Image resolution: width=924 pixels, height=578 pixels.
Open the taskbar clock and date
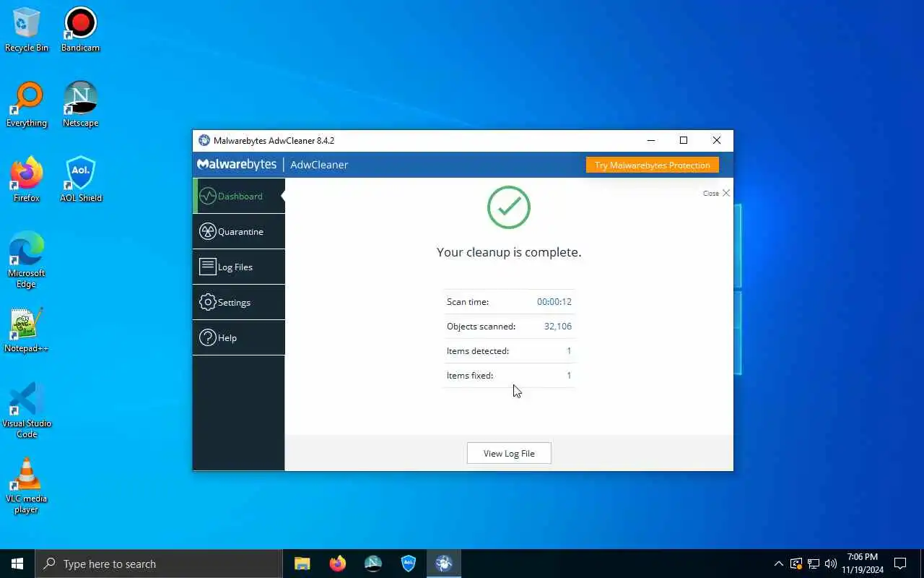(863, 564)
